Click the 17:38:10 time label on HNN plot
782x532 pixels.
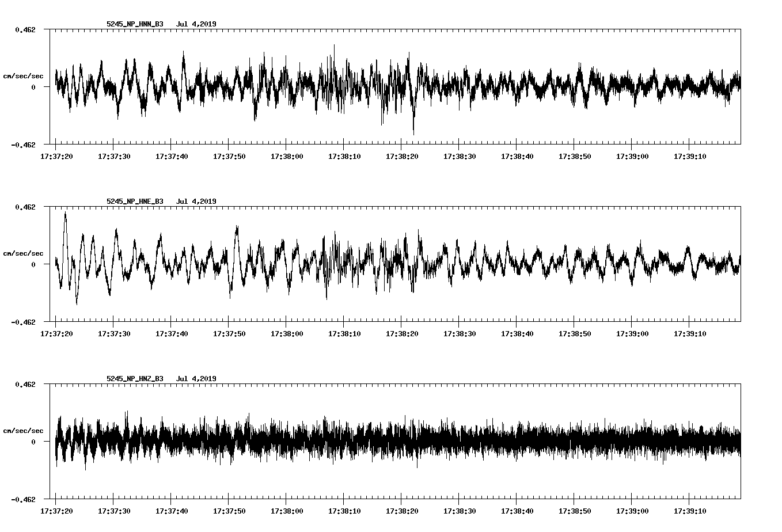[344, 157]
